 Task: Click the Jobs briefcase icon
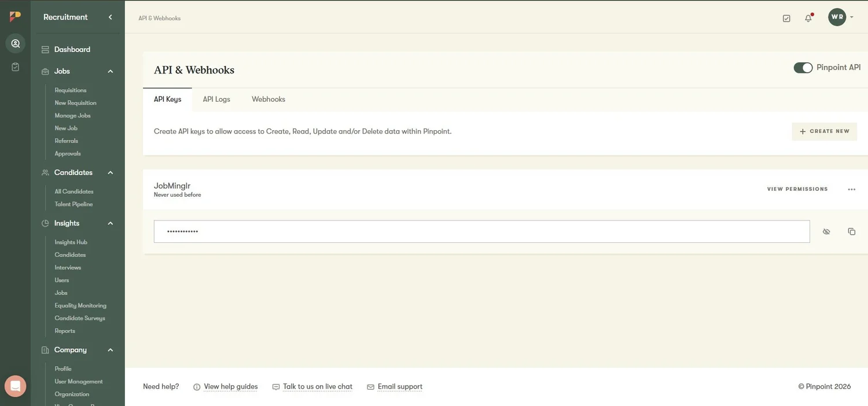click(x=45, y=72)
